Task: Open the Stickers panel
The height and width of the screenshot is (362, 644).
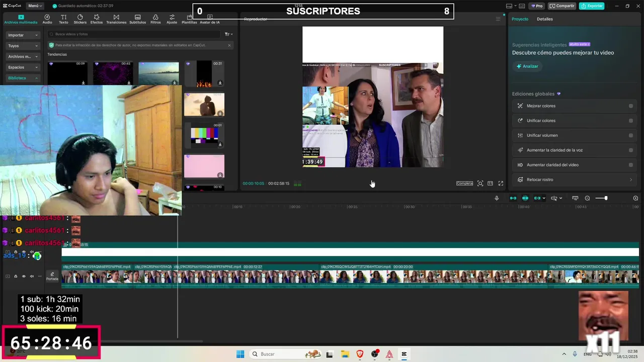Action: pyautogui.click(x=80, y=19)
